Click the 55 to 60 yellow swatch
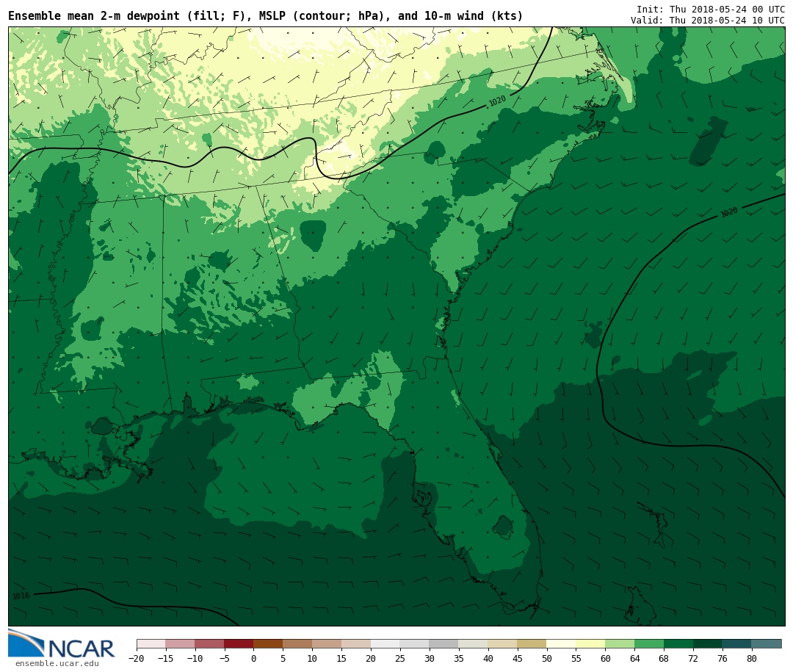This screenshot has width=793, height=672. 591,643
